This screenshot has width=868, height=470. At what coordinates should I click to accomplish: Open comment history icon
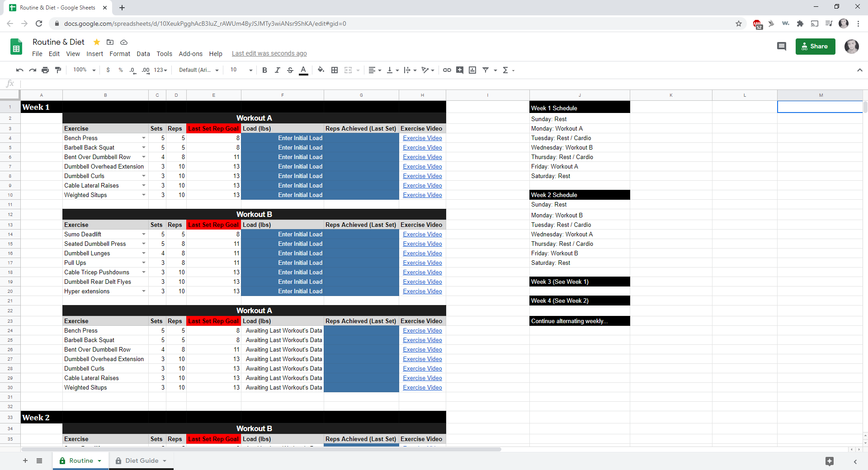[781, 46]
